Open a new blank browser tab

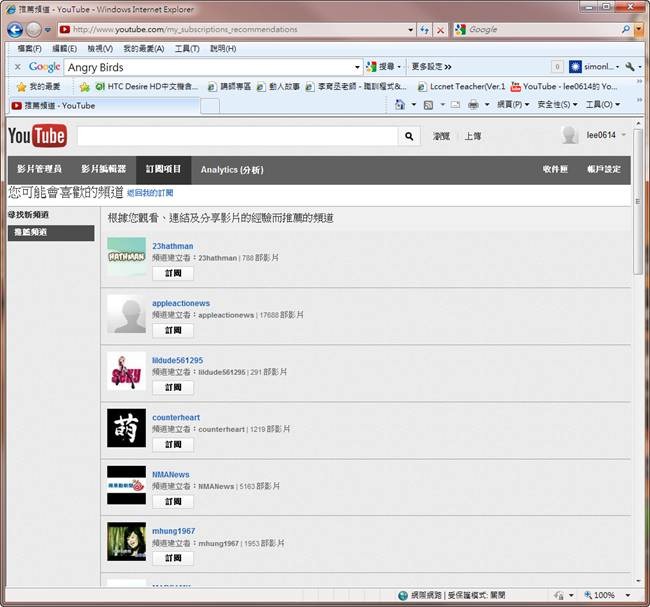210,106
